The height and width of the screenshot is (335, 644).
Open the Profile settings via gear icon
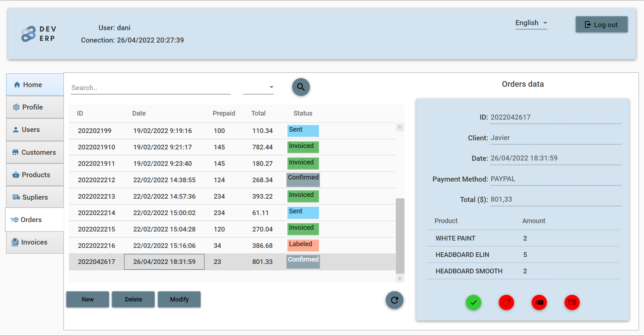(16, 107)
